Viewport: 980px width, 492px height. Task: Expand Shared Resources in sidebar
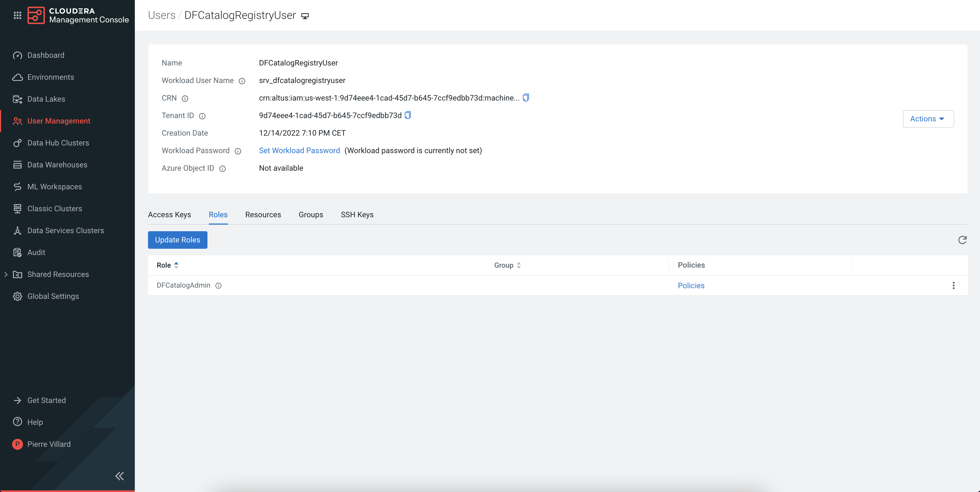[6, 274]
